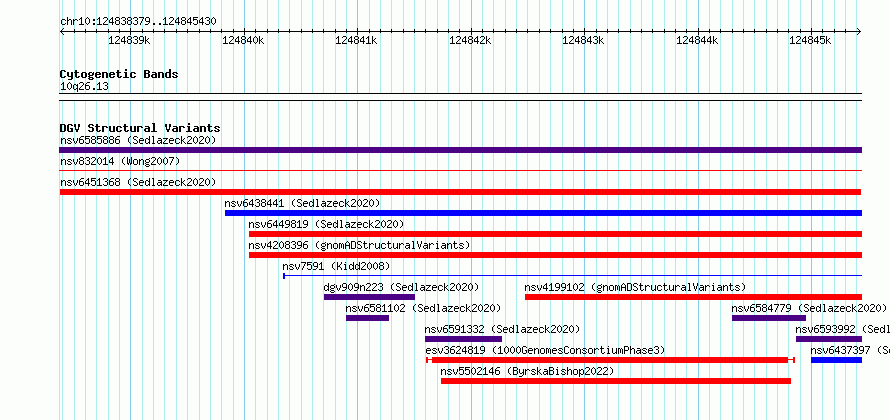Click the purple nsv6584779 variant bar
The height and width of the screenshot is (420, 890).
(769, 318)
